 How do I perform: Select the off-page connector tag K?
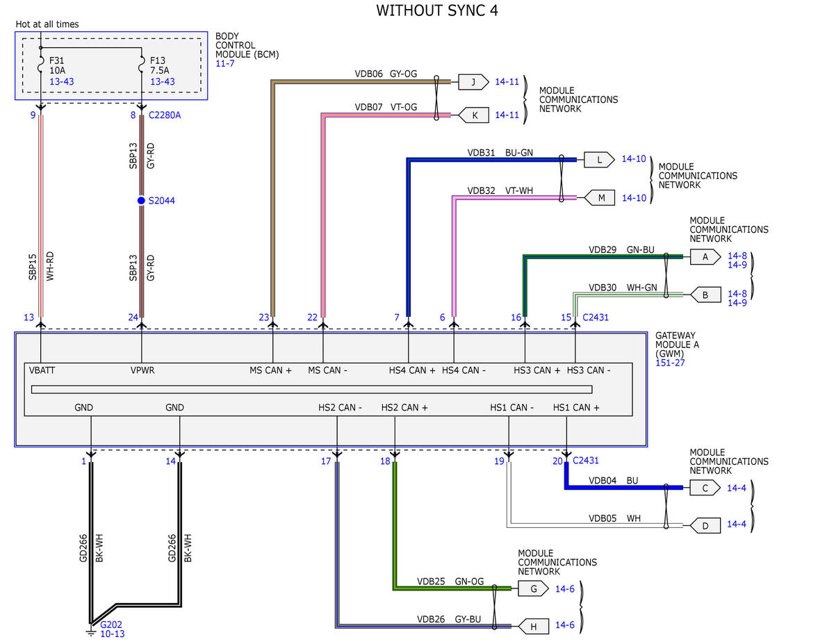(x=473, y=115)
